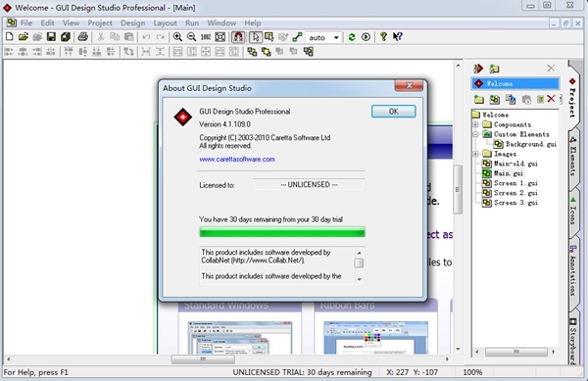Screen dimensions: 588x381
Task: Open help via the yellow question mark
Action: [x=383, y=36]
